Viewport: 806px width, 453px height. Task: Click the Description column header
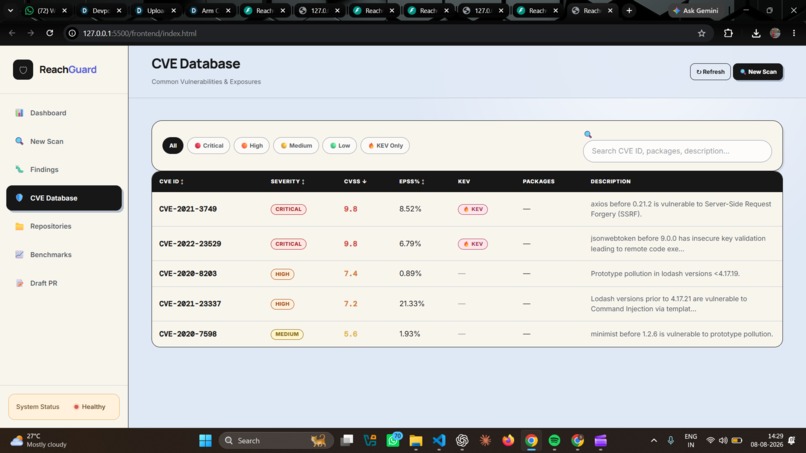click(x=610, y=182)
